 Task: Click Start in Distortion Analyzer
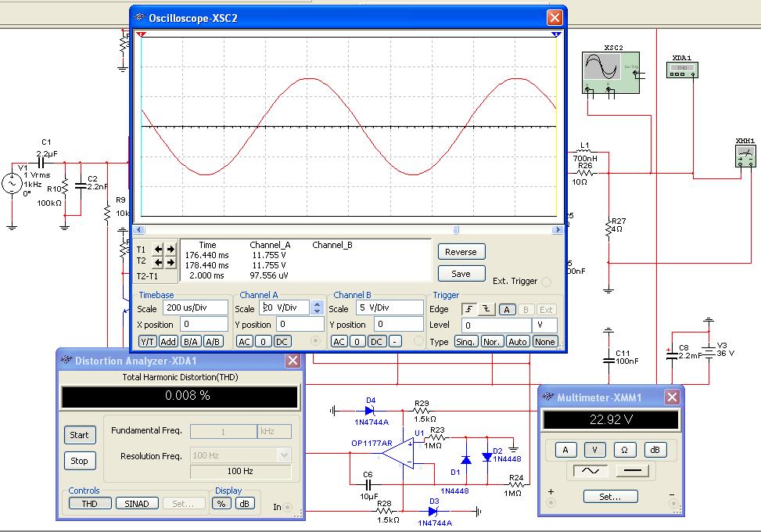(x=79, y=435)
